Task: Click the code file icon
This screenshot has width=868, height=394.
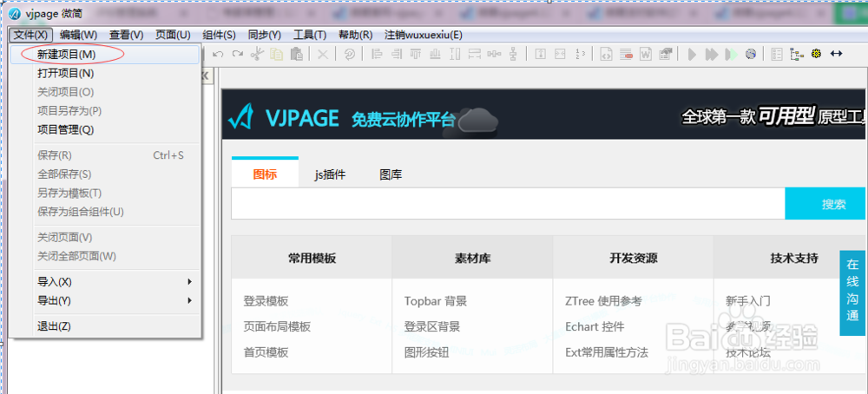Action: [607, 54]
